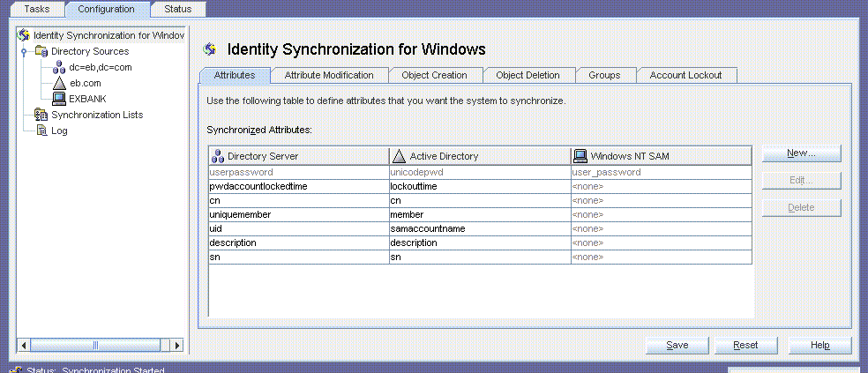Image resolution: width=868 pixels, height=373 pixels.
Task: Click the <none> cell in the uid row
Action: pos(662,228)
